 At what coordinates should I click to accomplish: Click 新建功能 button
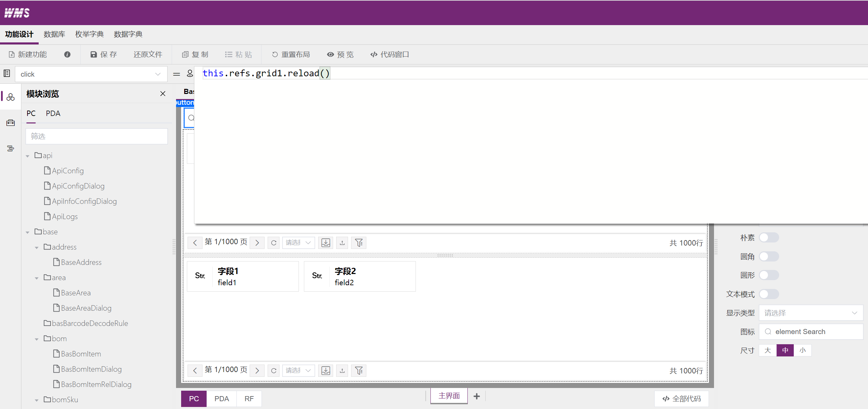click(x=28, y=54)
